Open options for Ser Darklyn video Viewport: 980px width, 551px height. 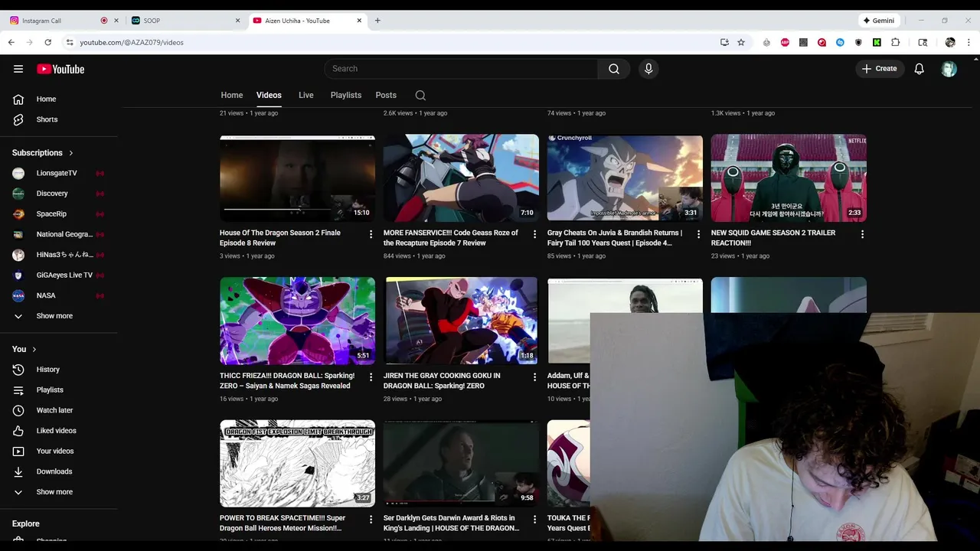pos(535,520)
